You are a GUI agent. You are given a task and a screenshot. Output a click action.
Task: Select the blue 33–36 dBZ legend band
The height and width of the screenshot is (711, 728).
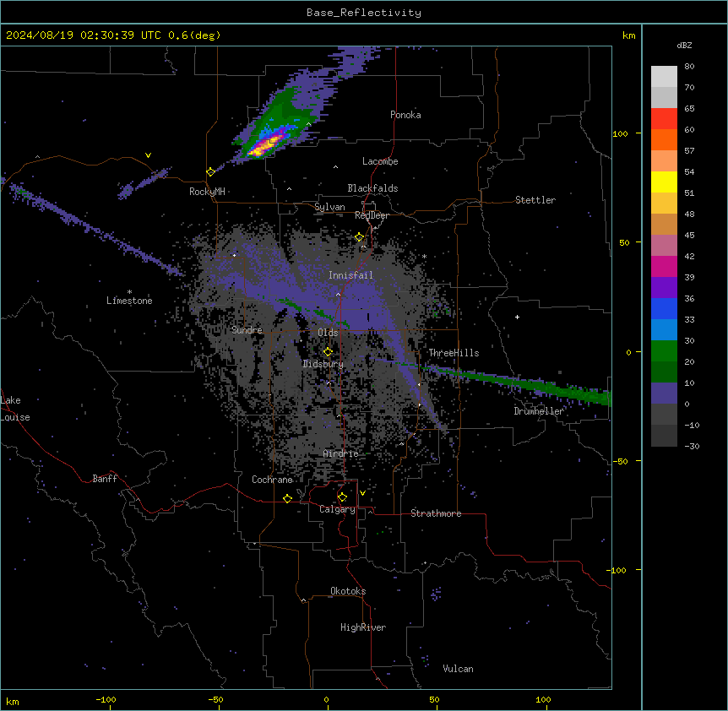click(x=664, y=309)
